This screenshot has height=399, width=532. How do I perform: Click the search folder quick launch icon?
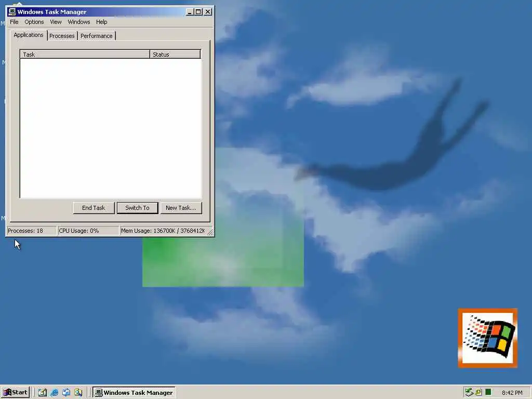click(x=78, y=393)
